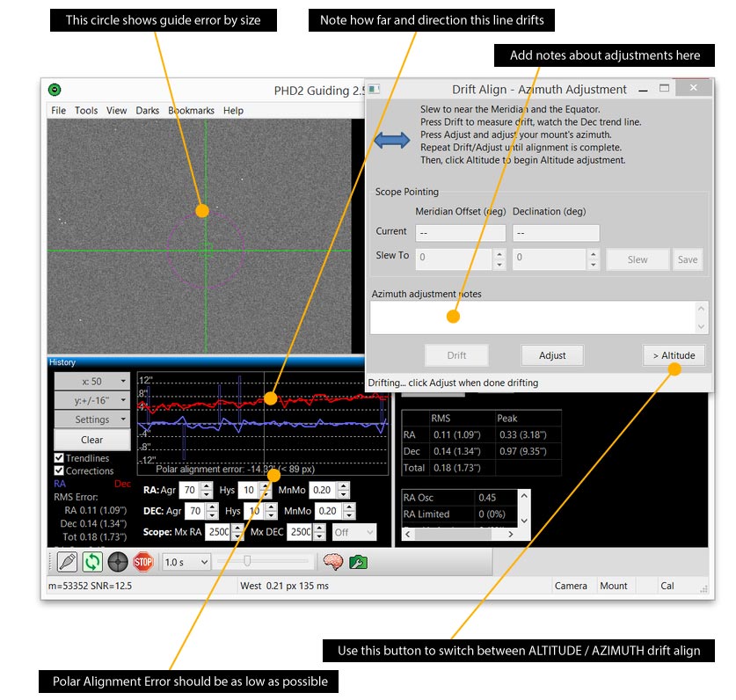
Task: Open the y:+/-16" scale dropdown
Action: click(x=92, y=400)
